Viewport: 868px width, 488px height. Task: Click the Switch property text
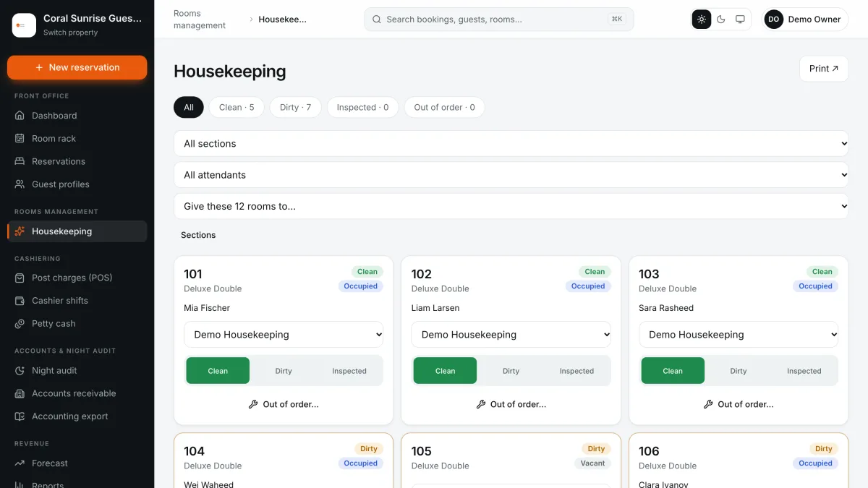[x=71, y=33]
